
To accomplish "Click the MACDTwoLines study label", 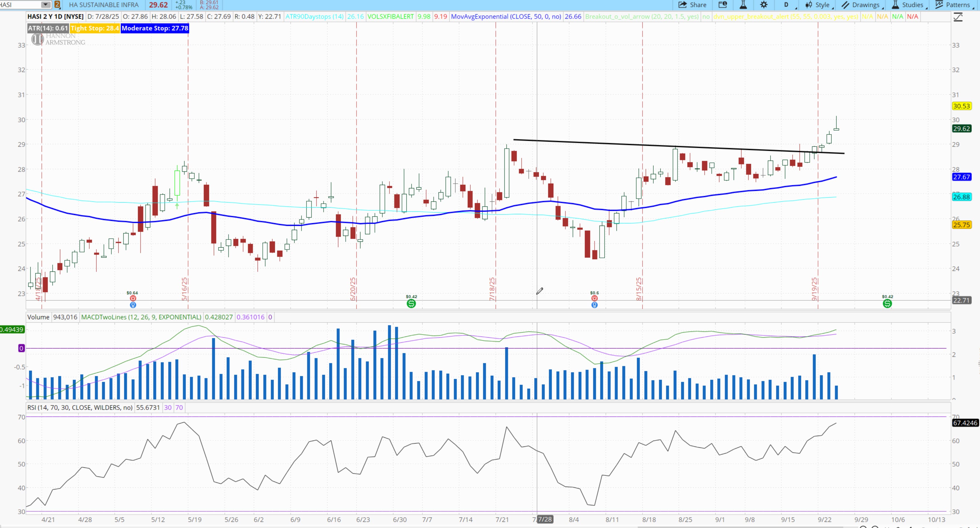I will (141, 317).
